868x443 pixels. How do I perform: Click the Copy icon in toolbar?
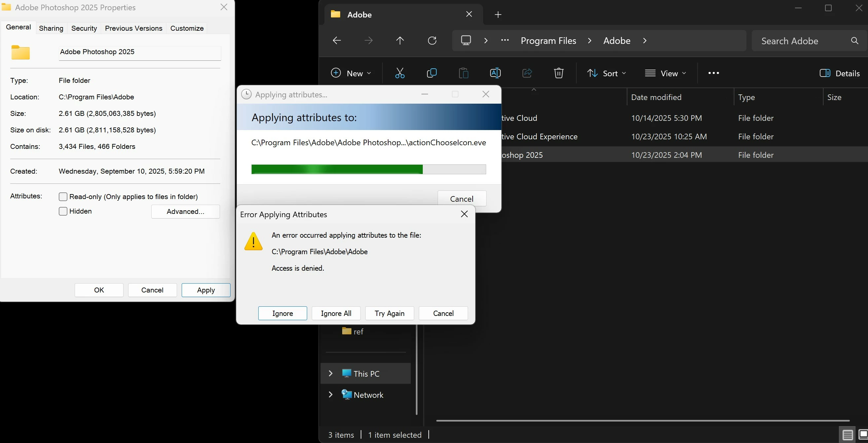tap(431, 73)
